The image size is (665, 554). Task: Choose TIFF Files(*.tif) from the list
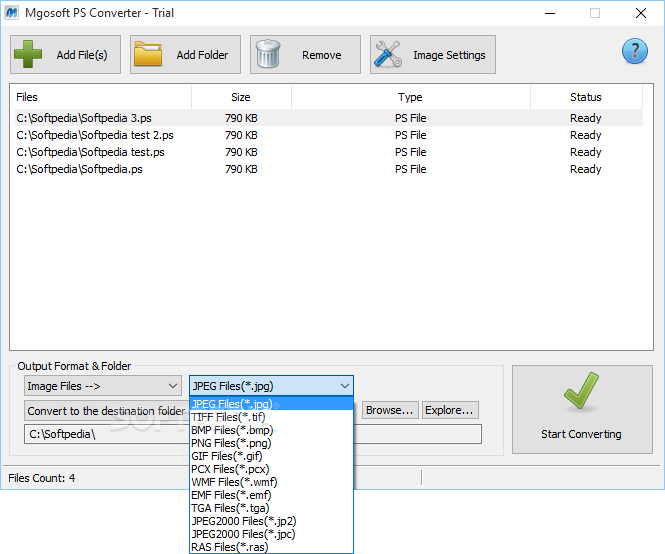point(271,417)
